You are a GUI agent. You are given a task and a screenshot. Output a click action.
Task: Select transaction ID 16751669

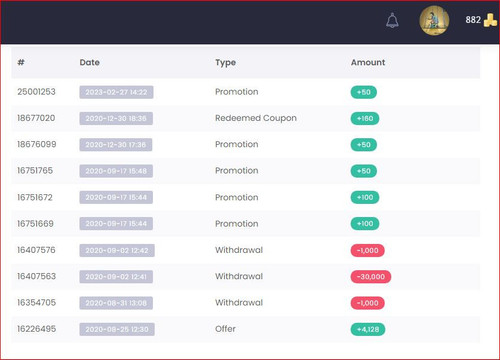click(35, 224)
